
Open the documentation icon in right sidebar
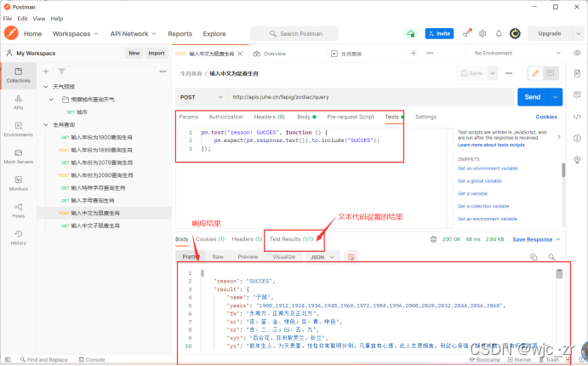click(577, 73)
